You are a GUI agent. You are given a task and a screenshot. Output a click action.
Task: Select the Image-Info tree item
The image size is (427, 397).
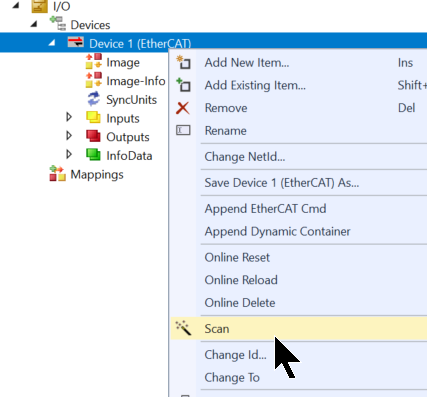(x=136, y=81)
